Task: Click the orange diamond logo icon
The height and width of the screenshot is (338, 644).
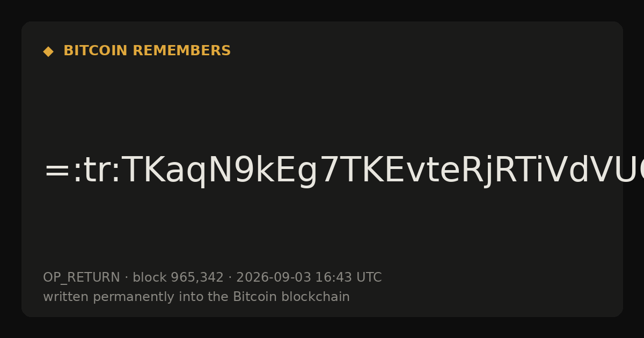Action: [48, 51]
